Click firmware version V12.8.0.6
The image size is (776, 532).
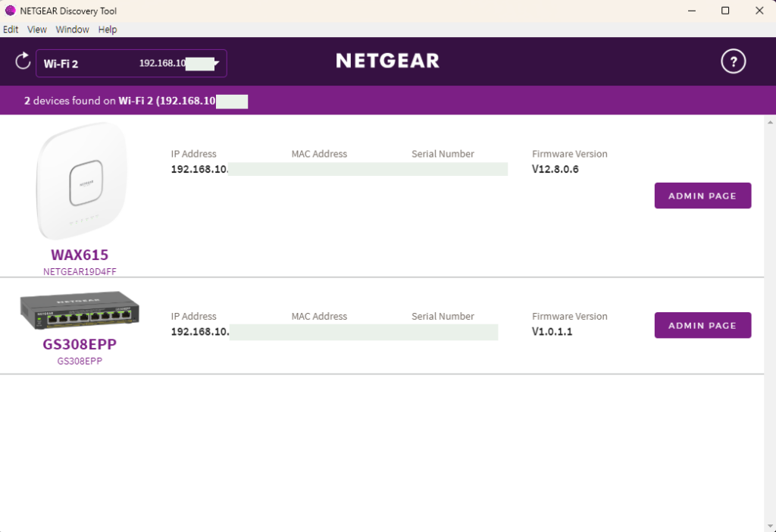coord(555,169)
